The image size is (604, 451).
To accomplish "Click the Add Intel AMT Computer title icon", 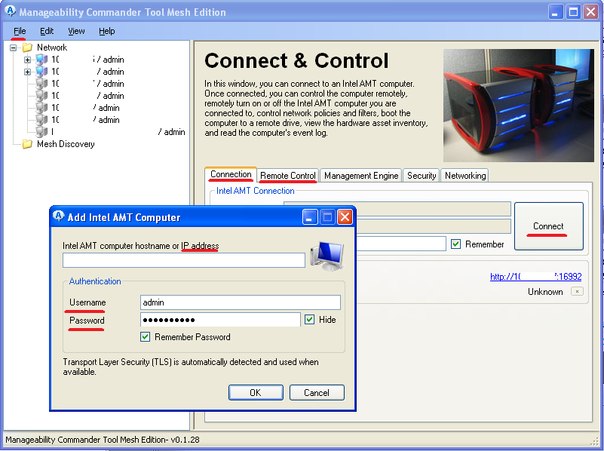I will point(59,216).
